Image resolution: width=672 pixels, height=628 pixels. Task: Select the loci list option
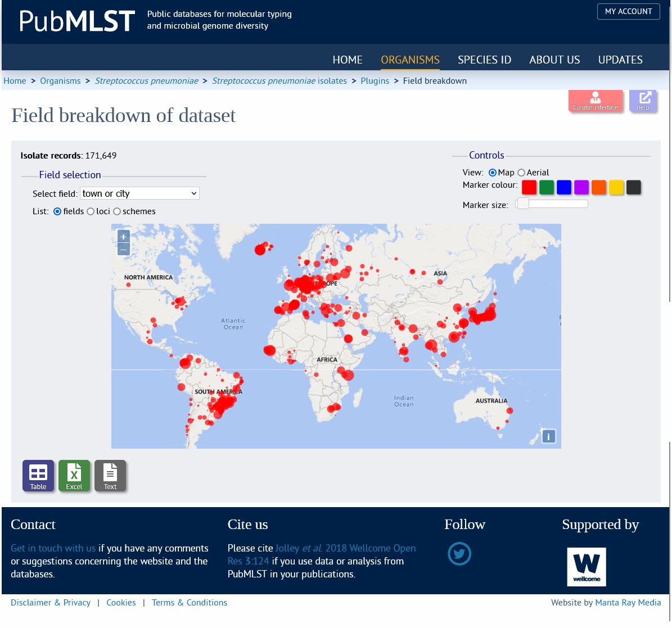[91, 211]
